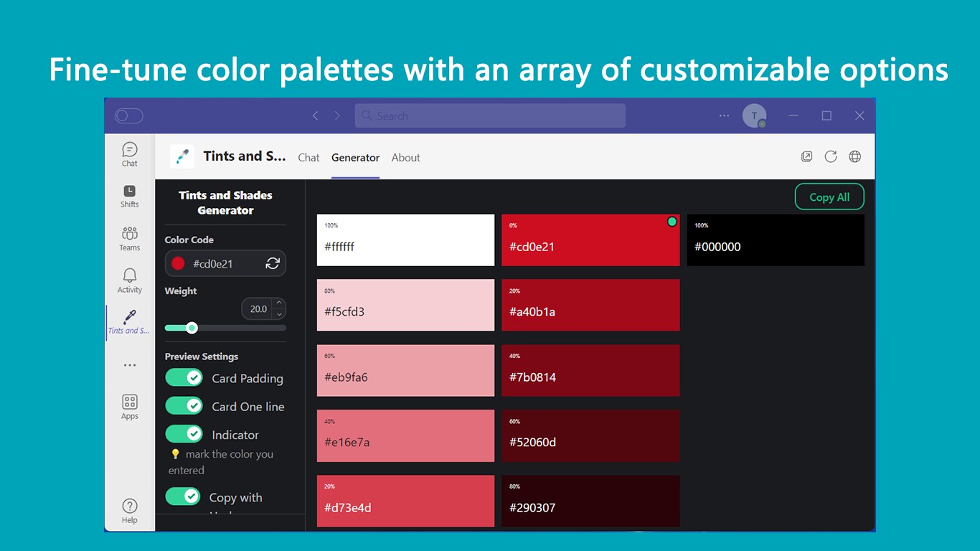Open settings and more menu in title bar
Image resolution: width=980 pixels, height=551 pixels.
(724, 116)
